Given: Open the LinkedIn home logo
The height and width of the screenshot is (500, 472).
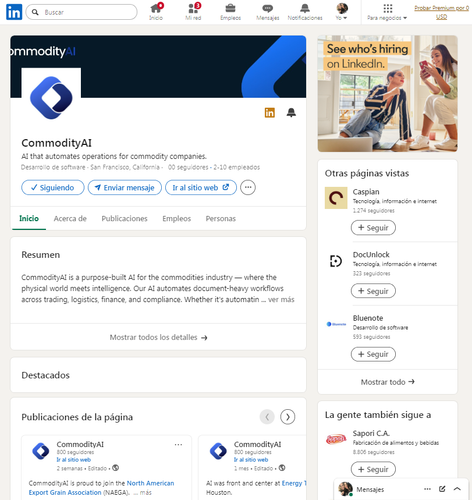Looking at the screenshot, I should click(14, 12).
